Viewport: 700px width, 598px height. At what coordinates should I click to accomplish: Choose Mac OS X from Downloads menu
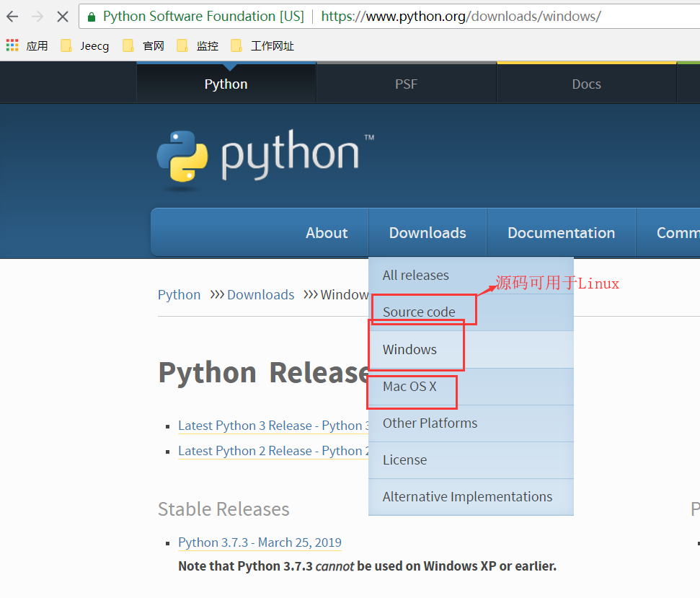(471, 387)
